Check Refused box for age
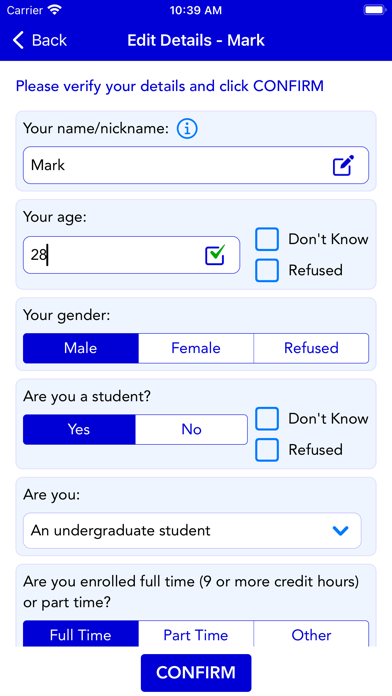Screen dimensions: 392x696 point(267,270)
